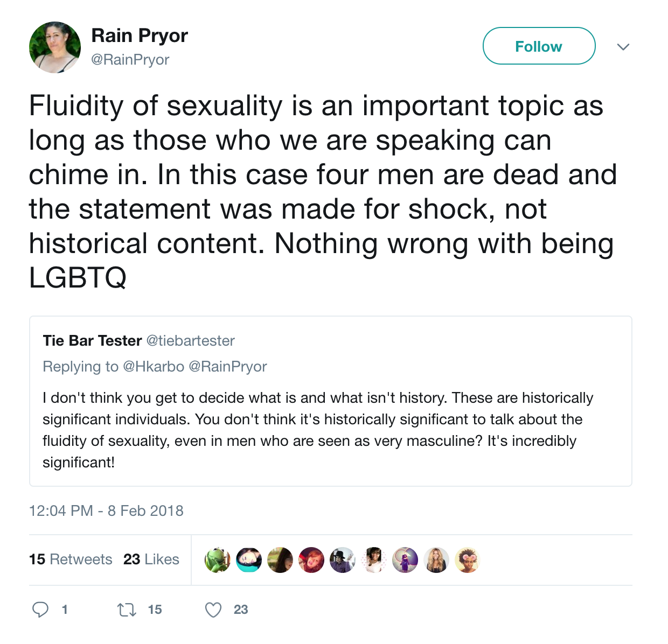Click the green frog liker avatar

pos(218,560)
